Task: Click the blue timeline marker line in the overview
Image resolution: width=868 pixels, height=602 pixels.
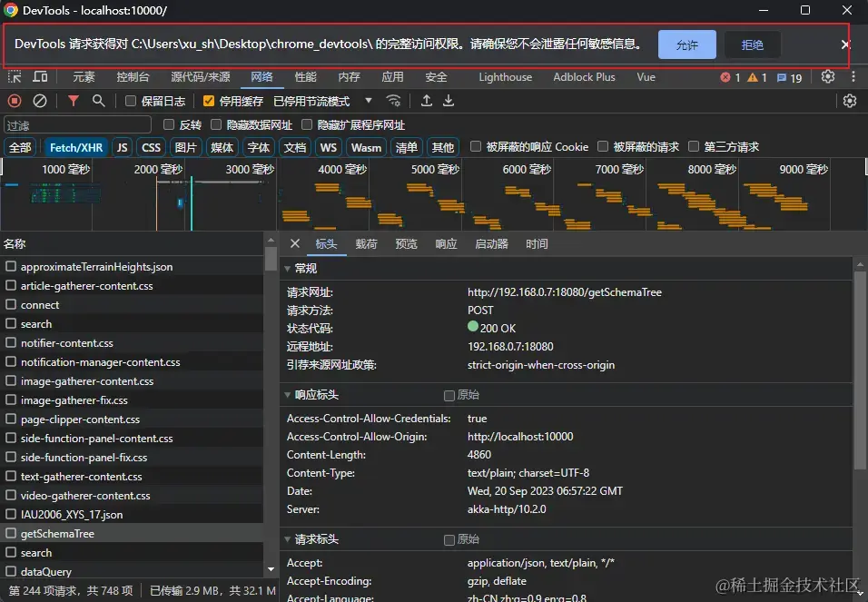Action: point(192,203)
